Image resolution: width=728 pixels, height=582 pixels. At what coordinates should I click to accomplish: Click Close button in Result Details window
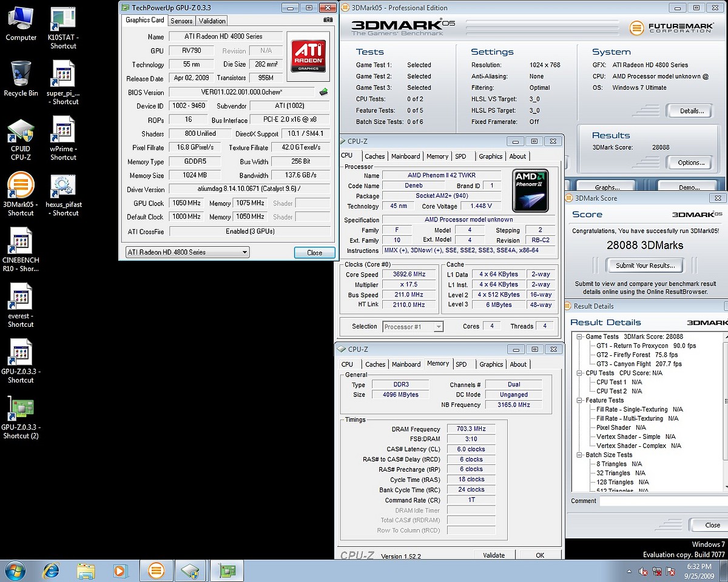pyautogui.click(x=710, y=525)
